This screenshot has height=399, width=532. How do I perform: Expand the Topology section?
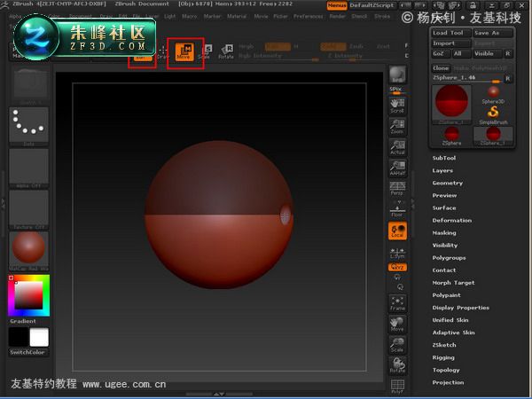pos(446,370)
